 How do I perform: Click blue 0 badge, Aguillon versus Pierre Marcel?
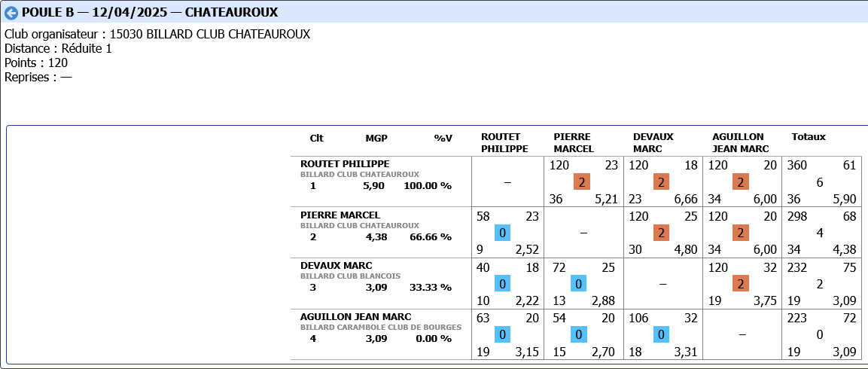(578, 334)
